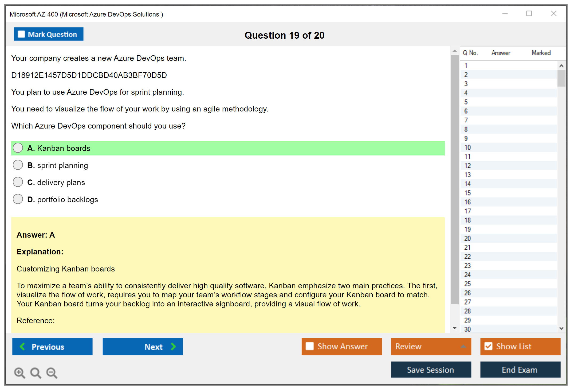The width and height of the screenshot is (574, 392).
Task: Click the question list scrollbar thumb
Action: point(561,78)
